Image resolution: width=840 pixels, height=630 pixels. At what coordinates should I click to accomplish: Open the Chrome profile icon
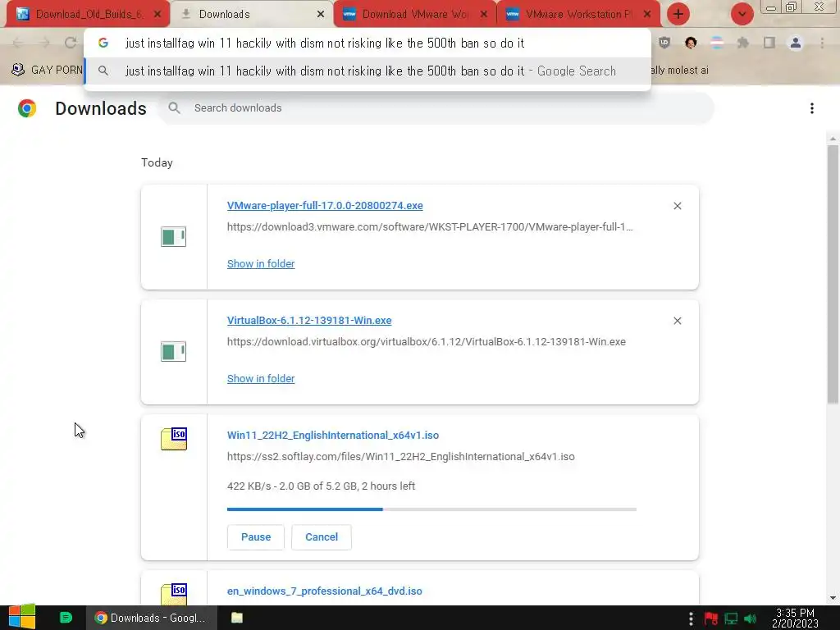(796, 43)
